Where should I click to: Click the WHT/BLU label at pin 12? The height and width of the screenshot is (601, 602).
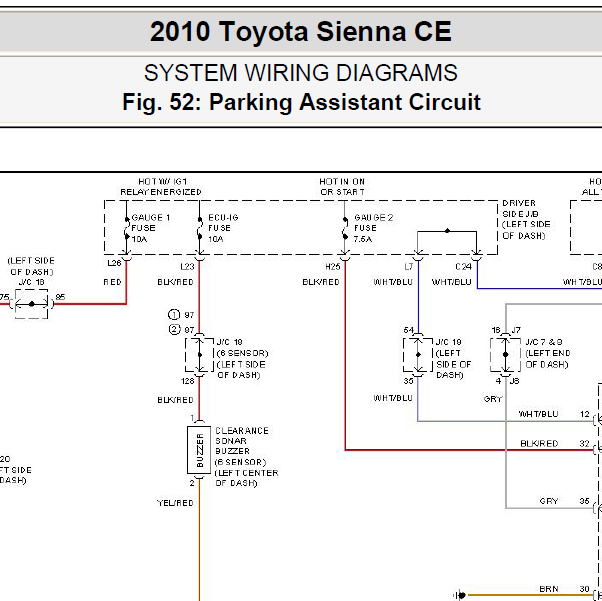point(538,414)
